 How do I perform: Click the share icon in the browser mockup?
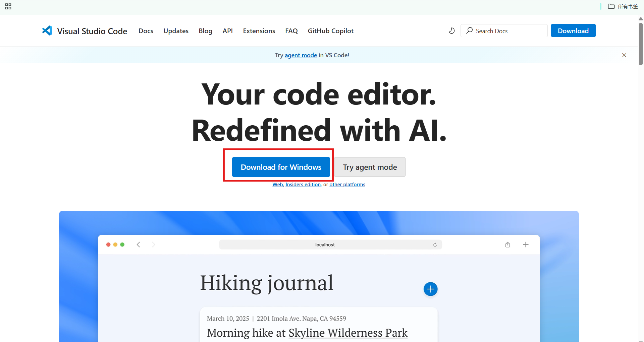[507, 245]
